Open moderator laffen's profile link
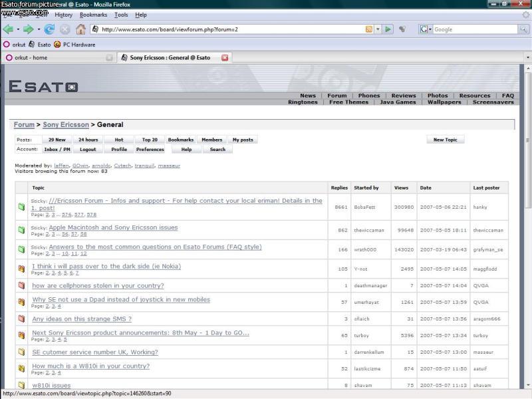Viewport: 532px width, 399px height. point(61,166)
